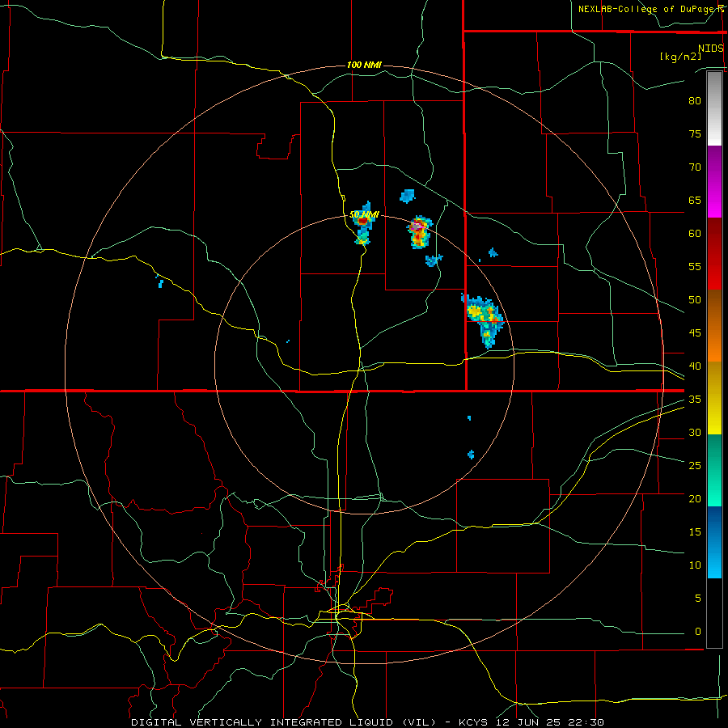Click scale value "65"
The image size is (728, 728).
695,200
